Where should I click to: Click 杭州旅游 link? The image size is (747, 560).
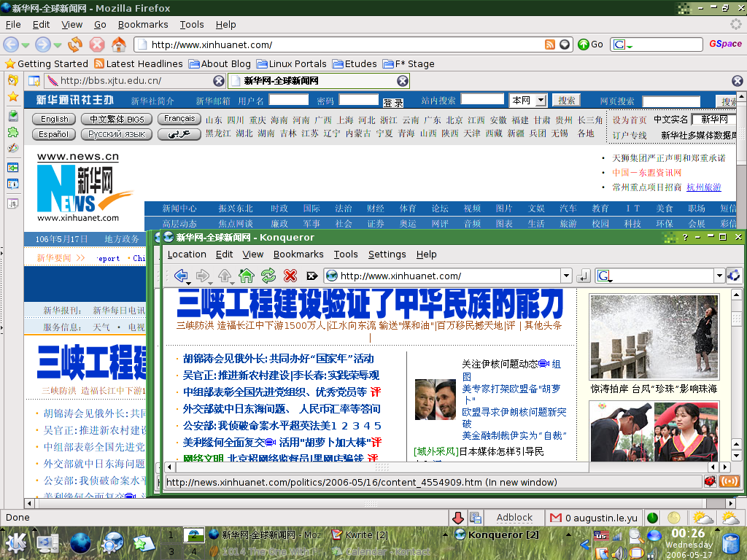point(704,187)
